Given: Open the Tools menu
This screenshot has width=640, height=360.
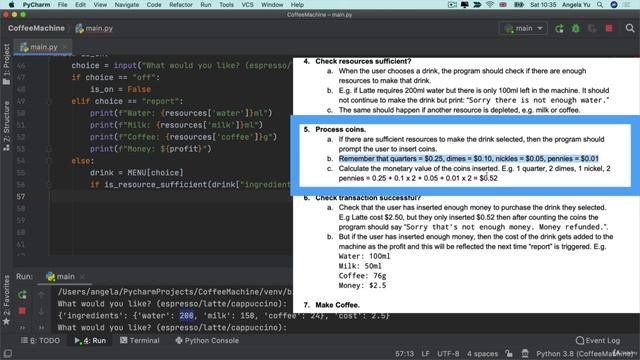Looking at the screenshot, I should 226,5.
